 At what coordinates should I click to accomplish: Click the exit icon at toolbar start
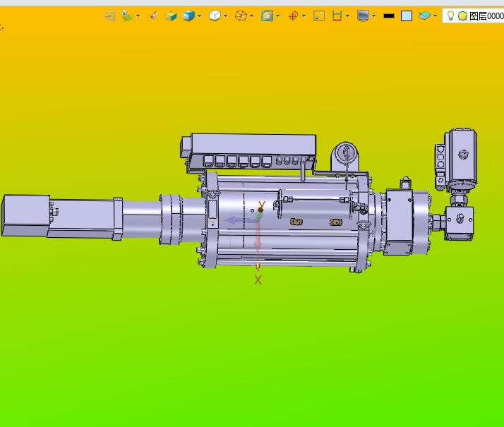pyautogui.click(x=110, y=16)
